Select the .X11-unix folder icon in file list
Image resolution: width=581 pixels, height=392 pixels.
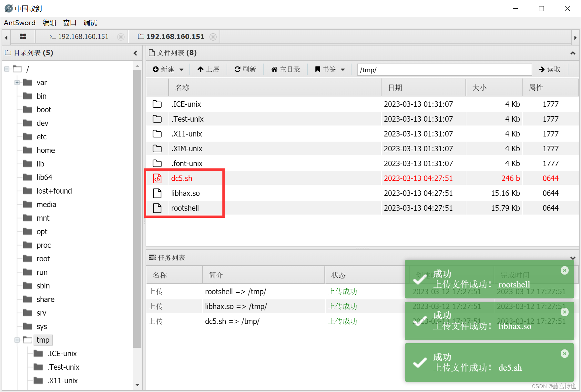tap(157, 134)
